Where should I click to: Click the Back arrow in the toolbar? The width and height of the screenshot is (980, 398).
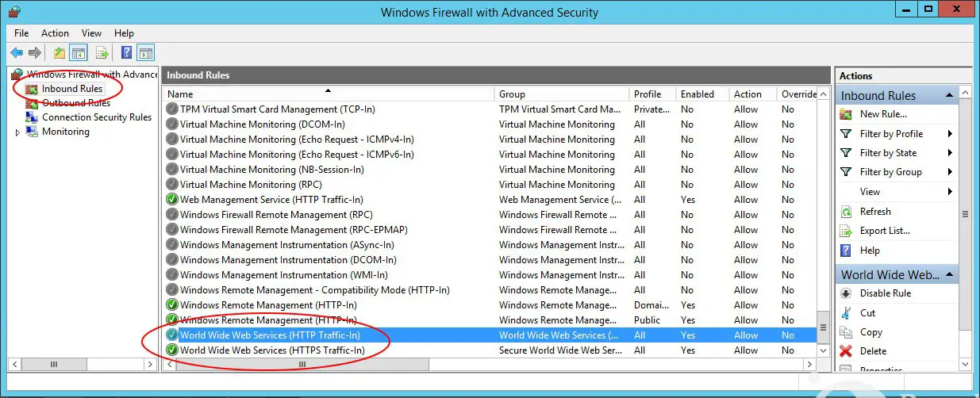coord(17,53)
